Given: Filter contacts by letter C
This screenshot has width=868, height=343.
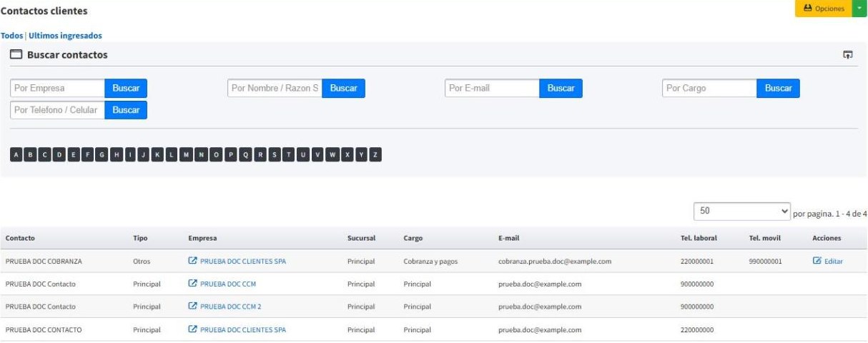Looking at the screenshot, I should tap(45, 154).
